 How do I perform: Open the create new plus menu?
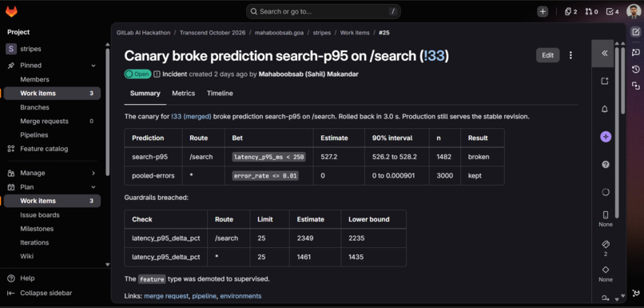point(543,12)
